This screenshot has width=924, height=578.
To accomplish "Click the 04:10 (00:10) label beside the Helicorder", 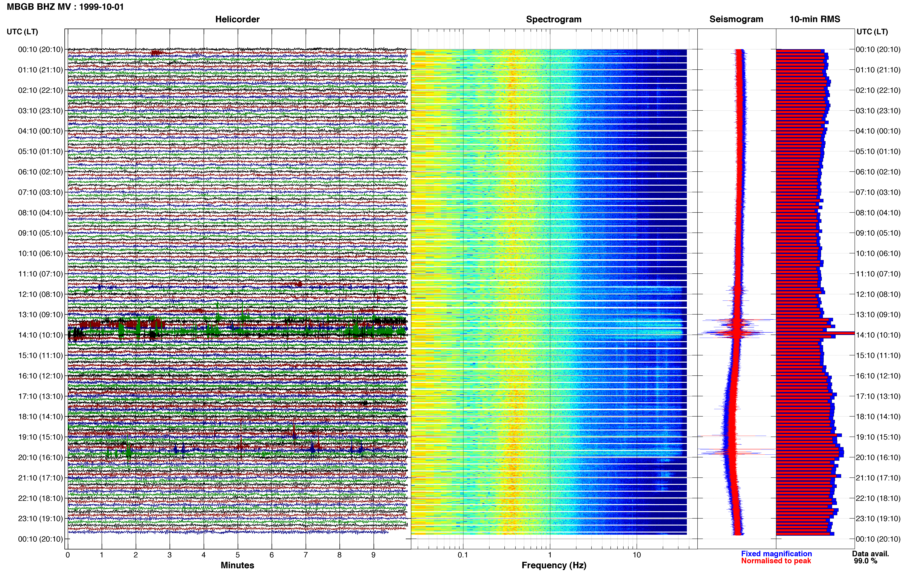I will [41, 131].
